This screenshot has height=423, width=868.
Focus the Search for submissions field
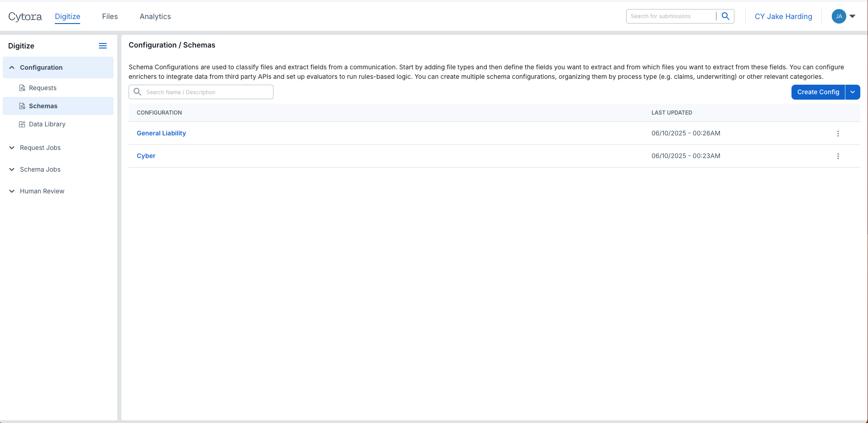(x=671, y=16)
